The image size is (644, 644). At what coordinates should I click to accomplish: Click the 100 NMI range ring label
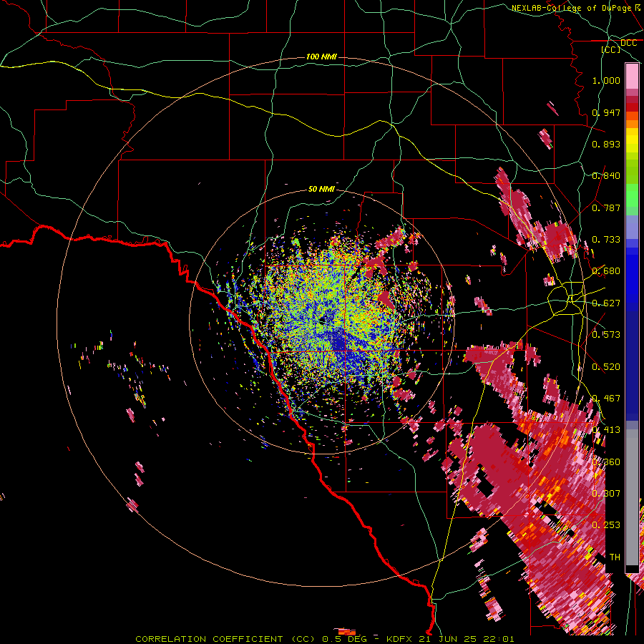[x=321, y=57]
